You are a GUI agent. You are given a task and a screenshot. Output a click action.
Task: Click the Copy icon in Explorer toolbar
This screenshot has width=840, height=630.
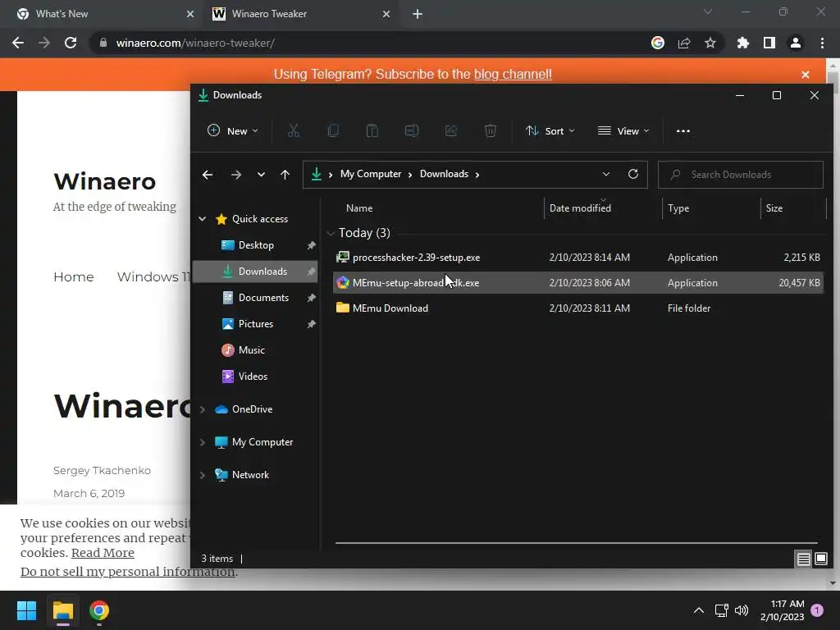tap(333, 130)
